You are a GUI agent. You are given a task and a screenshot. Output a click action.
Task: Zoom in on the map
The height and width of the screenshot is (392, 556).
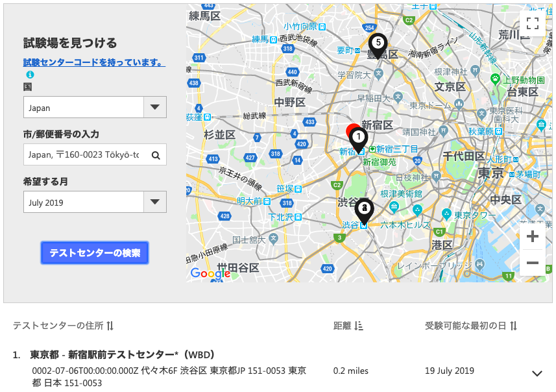point(533,237)
